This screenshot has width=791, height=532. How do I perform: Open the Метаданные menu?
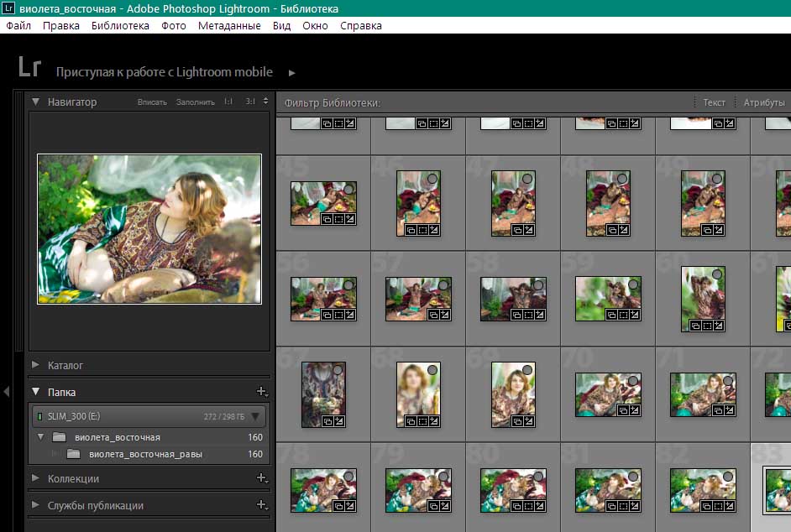[x=229, y=26]
